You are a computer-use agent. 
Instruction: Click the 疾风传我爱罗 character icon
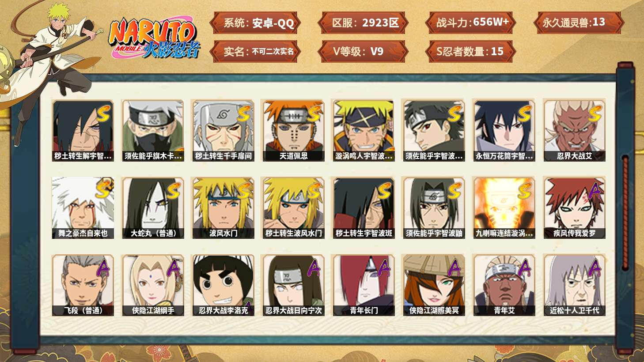574,208
